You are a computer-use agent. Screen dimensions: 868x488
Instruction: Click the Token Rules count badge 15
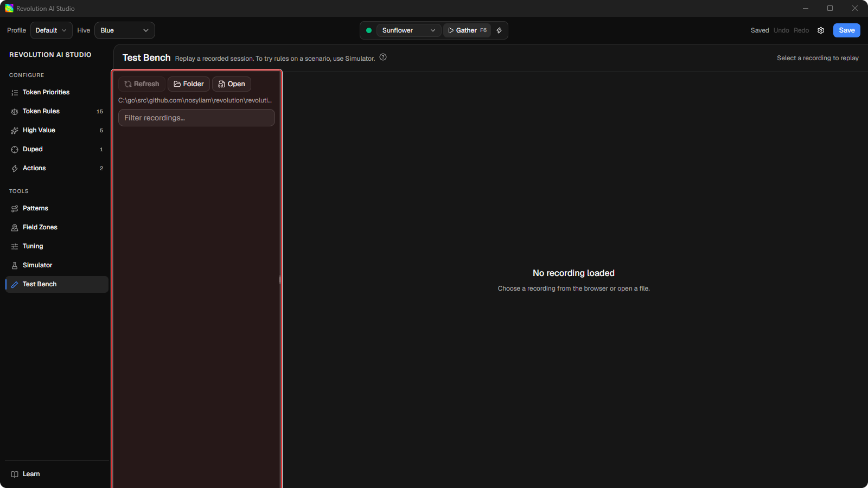(100, 112)
